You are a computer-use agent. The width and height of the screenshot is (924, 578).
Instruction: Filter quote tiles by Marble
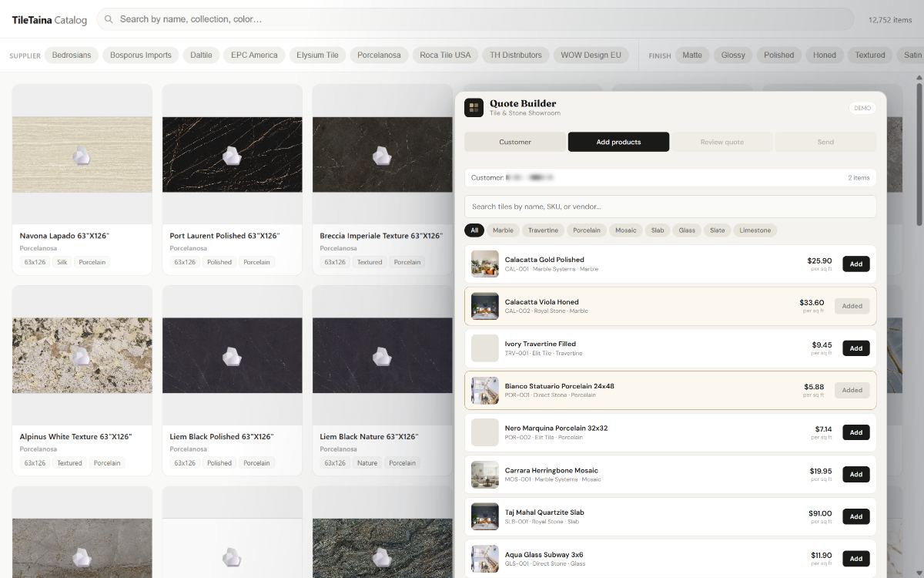(503, 230)
